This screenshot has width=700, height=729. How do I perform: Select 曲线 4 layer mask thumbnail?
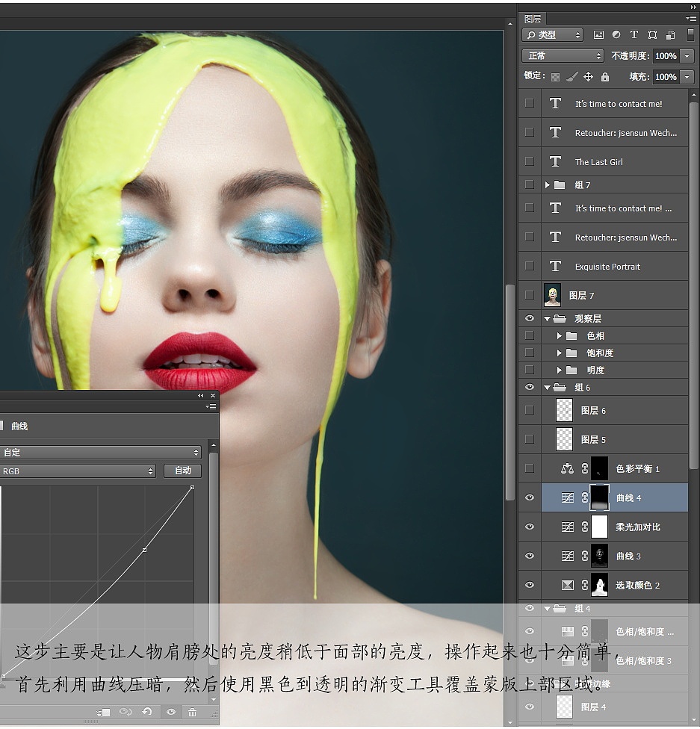coord(600,497)
